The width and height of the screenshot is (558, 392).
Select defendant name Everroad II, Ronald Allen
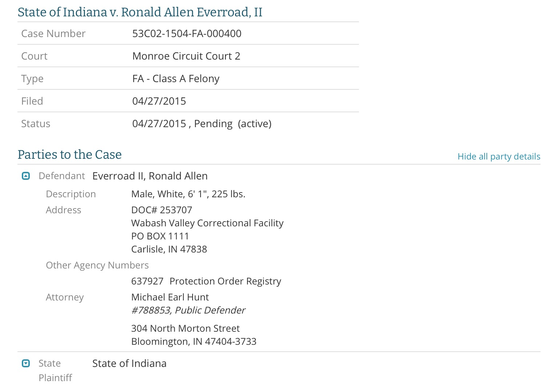[150, 176]
